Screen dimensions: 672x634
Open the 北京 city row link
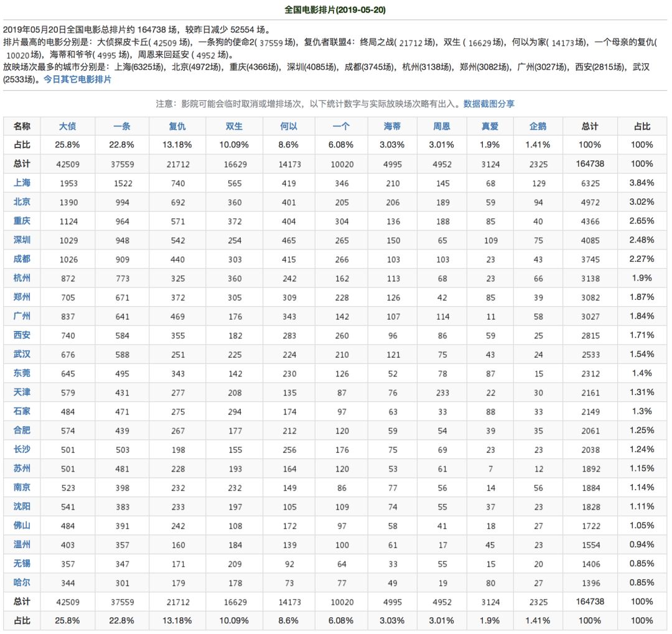pos(22,202)
